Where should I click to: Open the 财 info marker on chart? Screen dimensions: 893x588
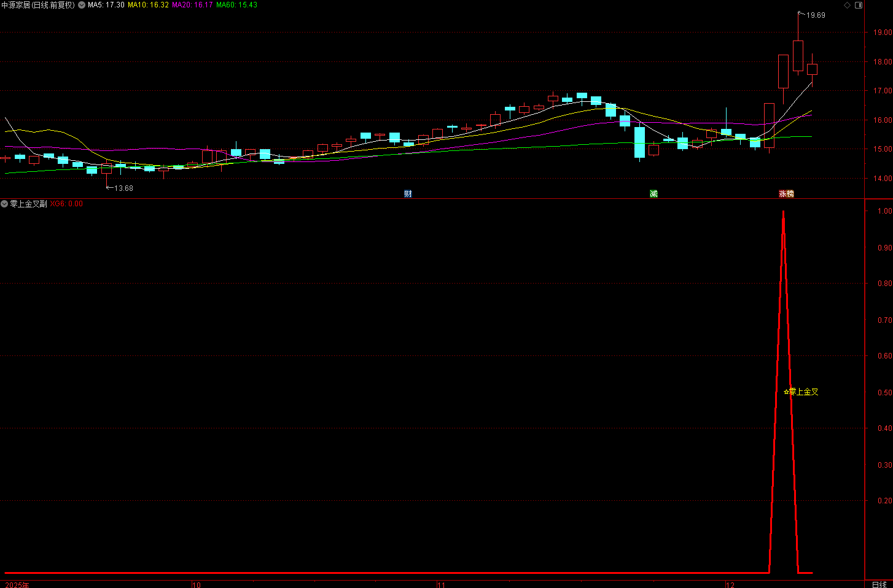pyautogui.click(x=408, y=193)
